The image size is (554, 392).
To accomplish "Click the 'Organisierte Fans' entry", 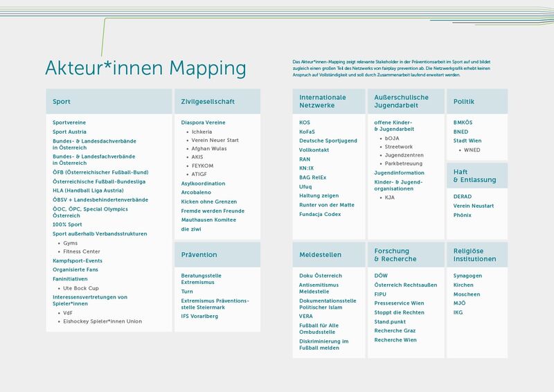I will coord(75,269).
